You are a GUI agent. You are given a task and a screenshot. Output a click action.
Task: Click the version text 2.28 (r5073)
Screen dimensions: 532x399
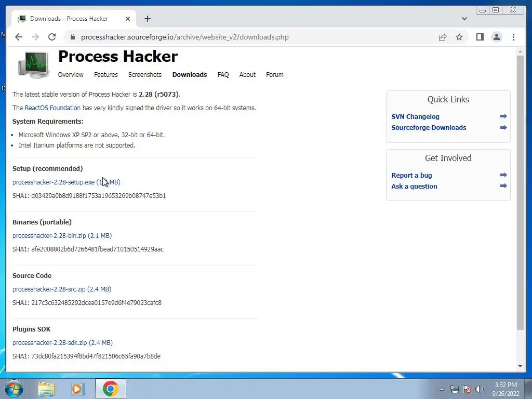158,95
